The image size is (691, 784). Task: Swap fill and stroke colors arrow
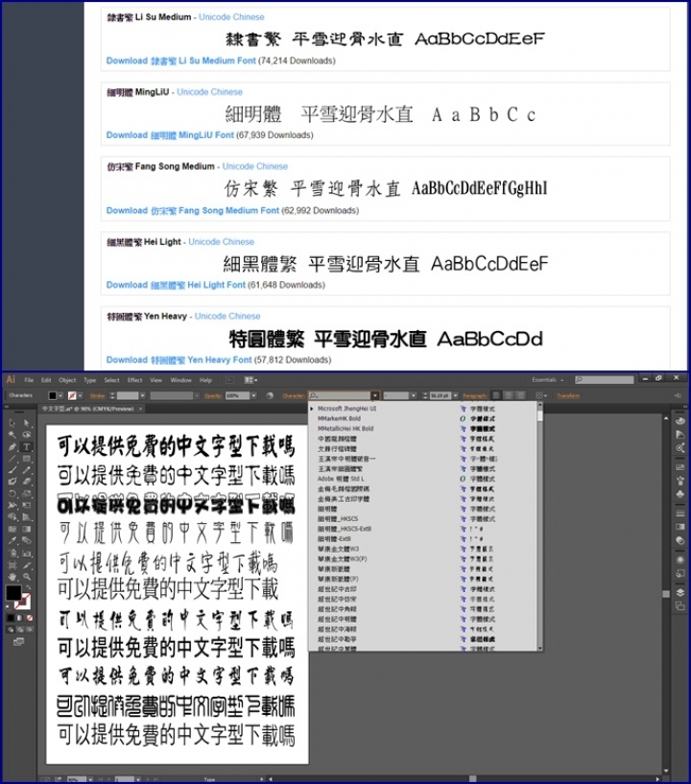29,587
